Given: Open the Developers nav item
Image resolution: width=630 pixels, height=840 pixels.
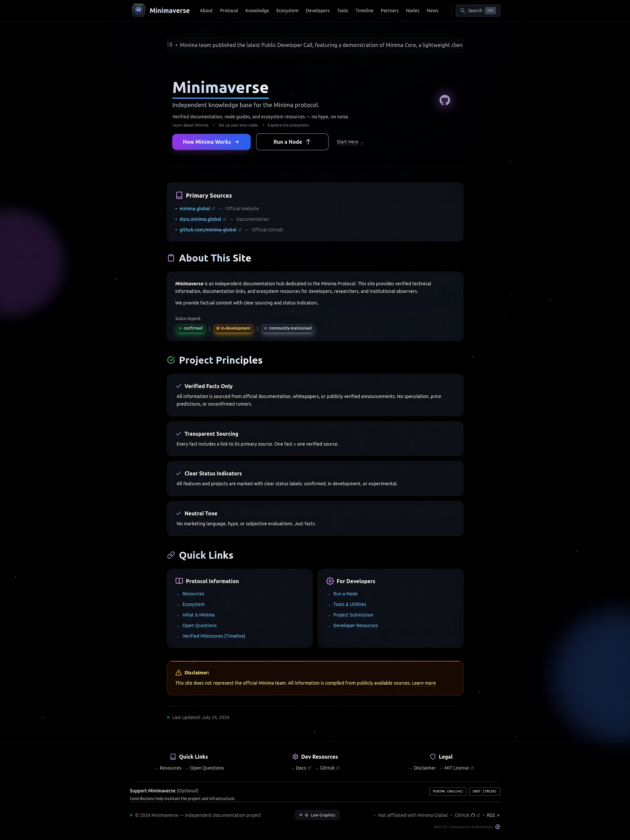Looking at the screenshot, I should (x=318, y=11).
